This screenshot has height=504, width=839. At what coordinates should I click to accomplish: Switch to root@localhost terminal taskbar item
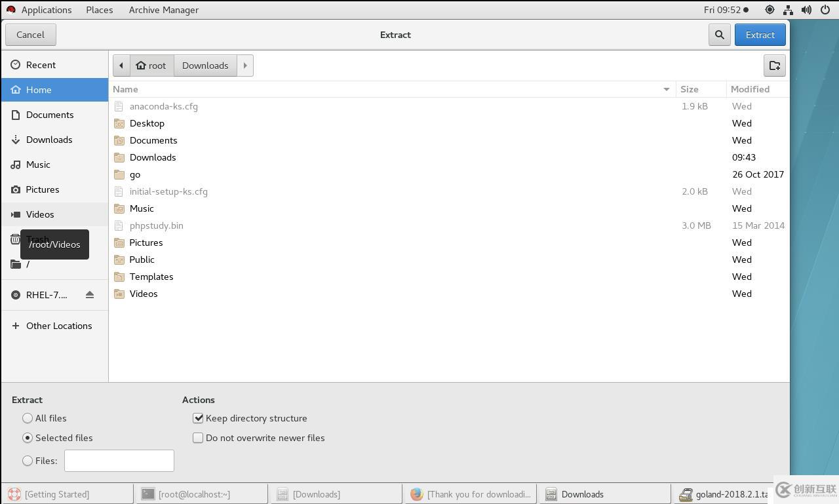202,494
